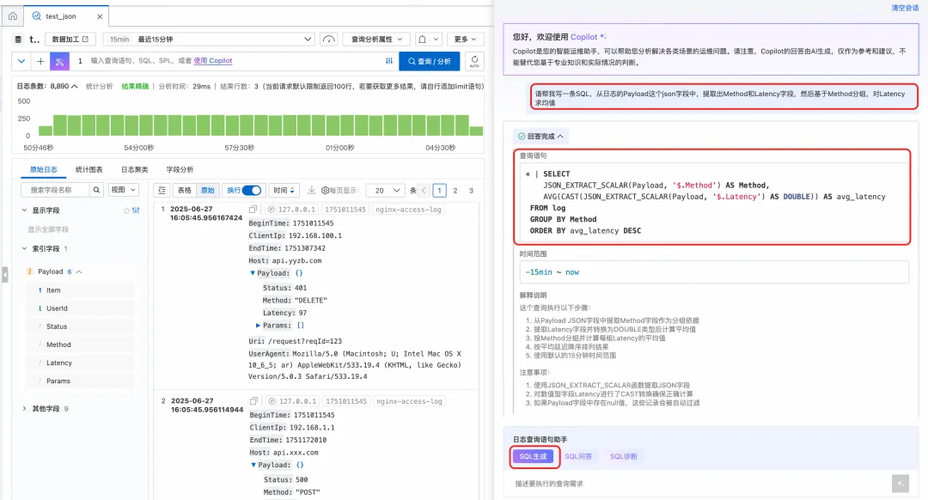Expand the 其他字段 section
Screen dimensions: 928x500
[x=24, y=409]
